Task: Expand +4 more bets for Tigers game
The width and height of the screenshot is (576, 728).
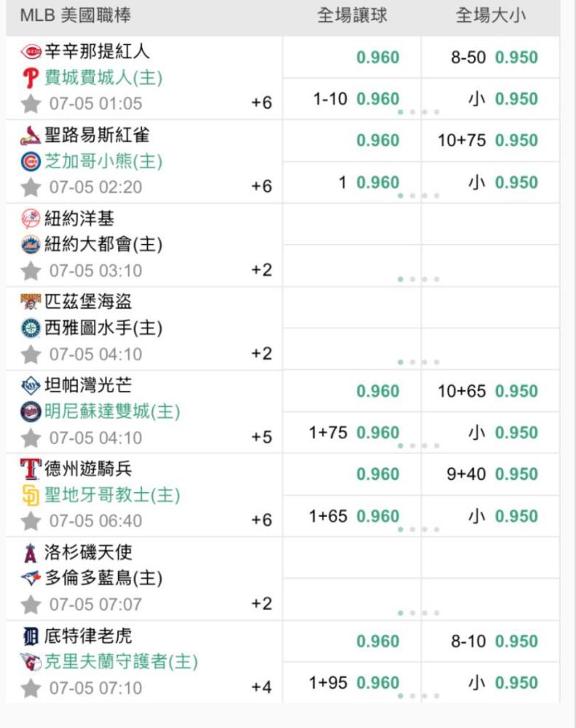Action: [x=261, y=687]
